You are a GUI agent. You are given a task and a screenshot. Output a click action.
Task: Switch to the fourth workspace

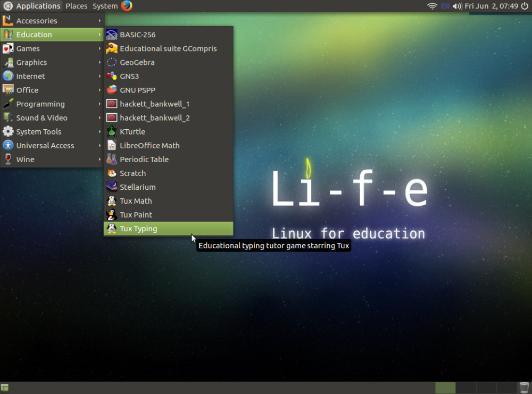click(x=506, y=388)
